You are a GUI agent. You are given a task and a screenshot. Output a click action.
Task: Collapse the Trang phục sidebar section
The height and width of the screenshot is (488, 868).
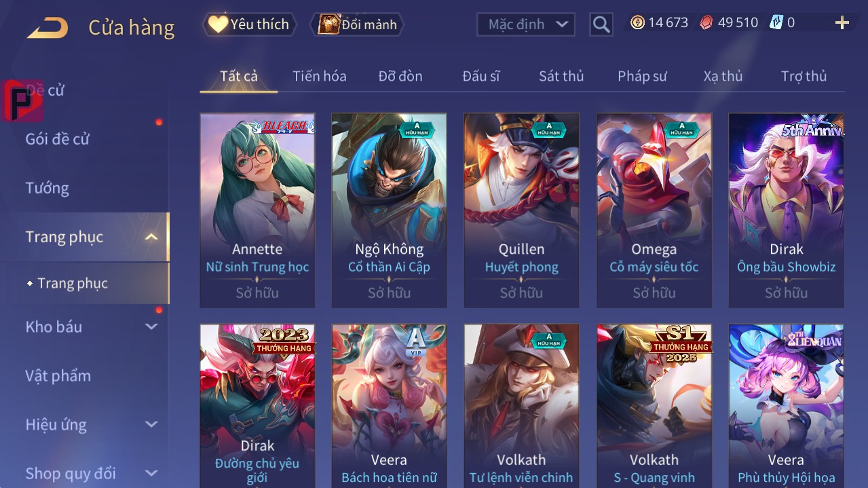tap(151, 237)
